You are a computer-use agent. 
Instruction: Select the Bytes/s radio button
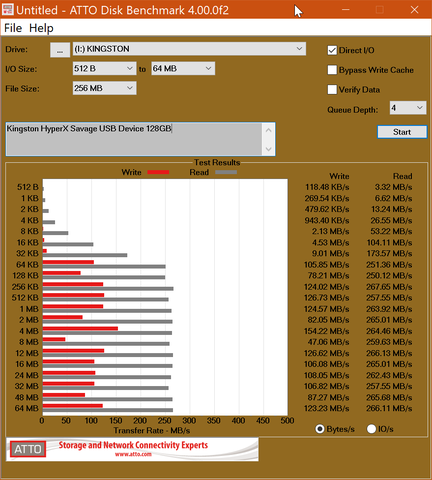pos(320,429)
